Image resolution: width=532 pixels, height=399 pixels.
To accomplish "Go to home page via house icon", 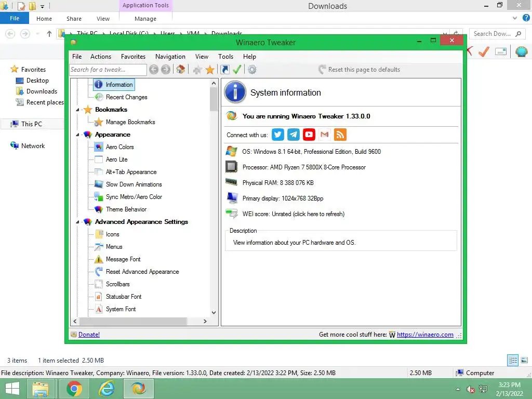I will pos(180,70).
